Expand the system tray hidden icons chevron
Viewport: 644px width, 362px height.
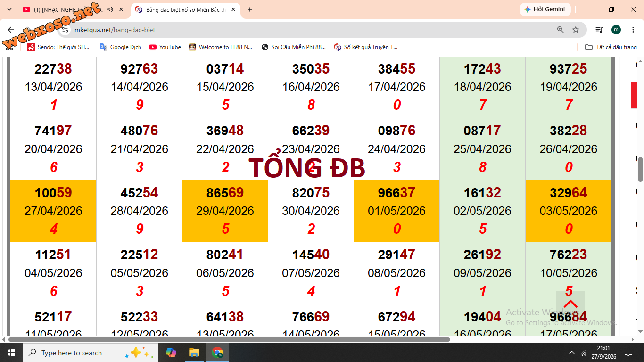point(572,353)
